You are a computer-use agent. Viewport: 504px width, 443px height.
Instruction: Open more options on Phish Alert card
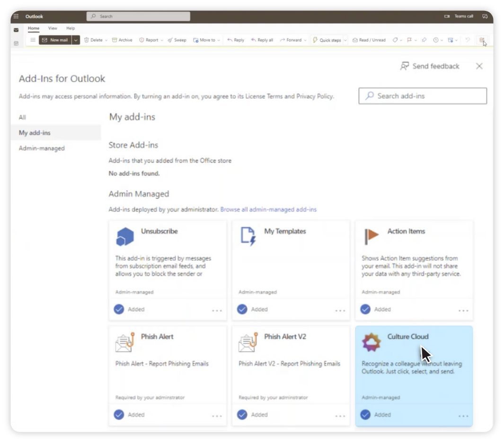pyautogui.click(x=217, y=416)
